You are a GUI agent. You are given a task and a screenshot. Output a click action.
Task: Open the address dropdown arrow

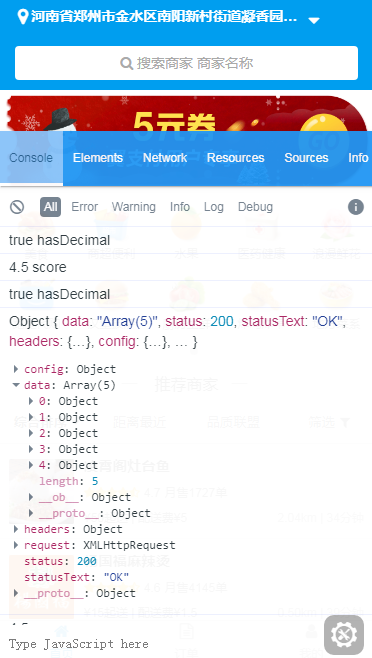(x=314, y=20)
